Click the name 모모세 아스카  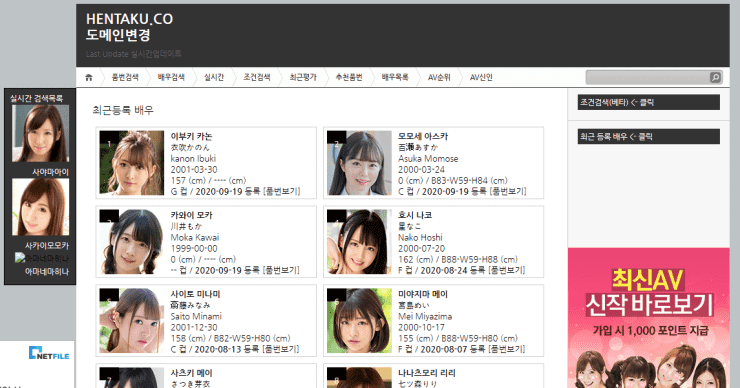pos(422,136)
